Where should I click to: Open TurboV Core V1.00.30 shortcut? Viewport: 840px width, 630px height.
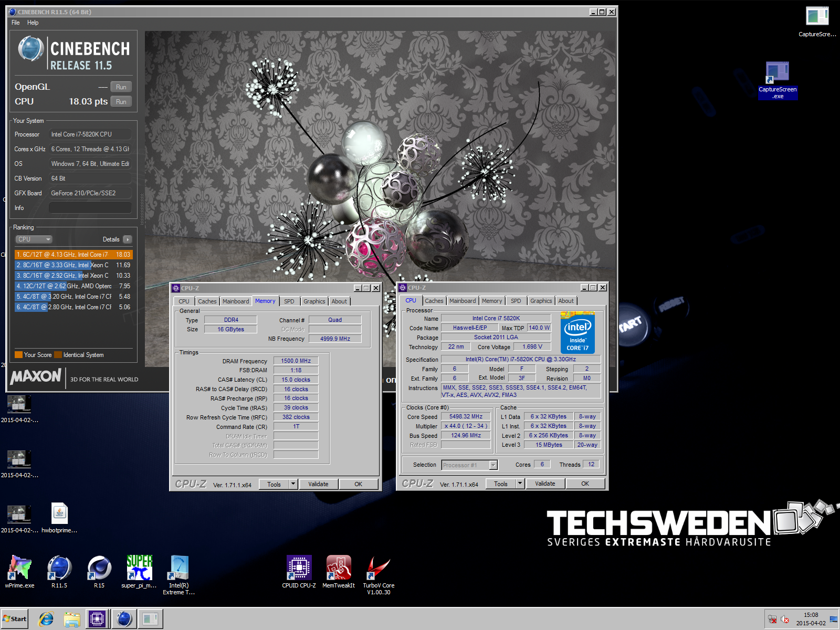[x=379, y=574]
